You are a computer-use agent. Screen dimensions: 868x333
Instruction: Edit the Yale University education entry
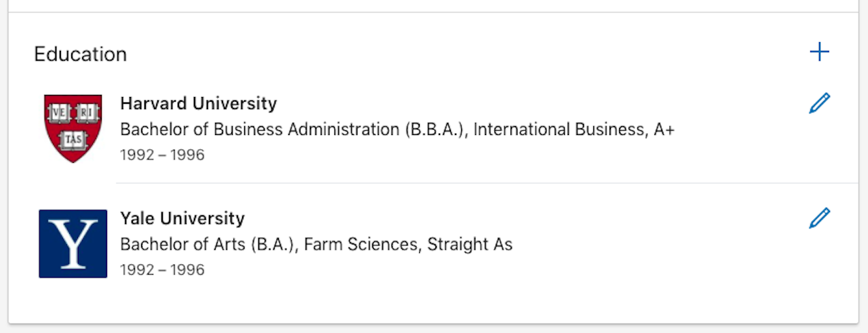pos(819,218)
